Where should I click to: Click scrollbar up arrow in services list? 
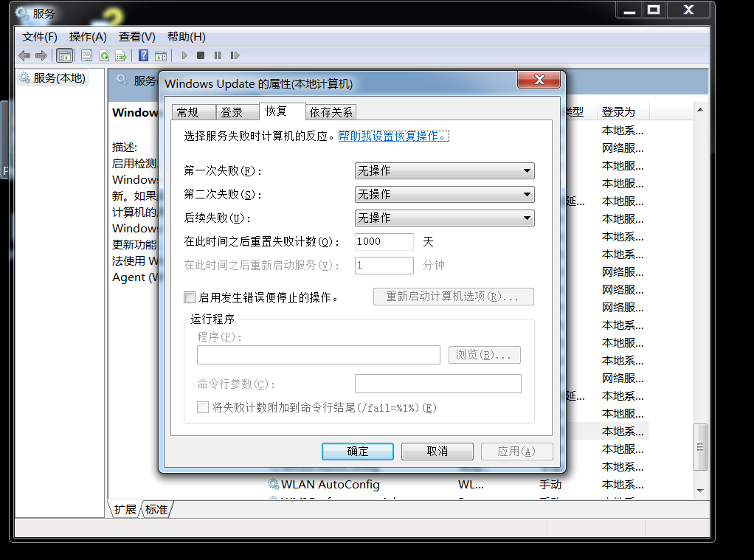coord(700,110)
